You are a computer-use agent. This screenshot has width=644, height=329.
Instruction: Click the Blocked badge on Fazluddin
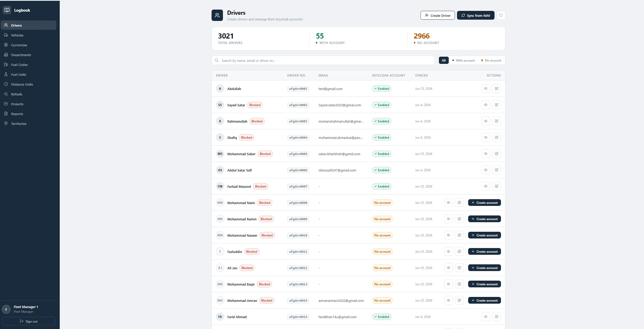coord(251,251)
